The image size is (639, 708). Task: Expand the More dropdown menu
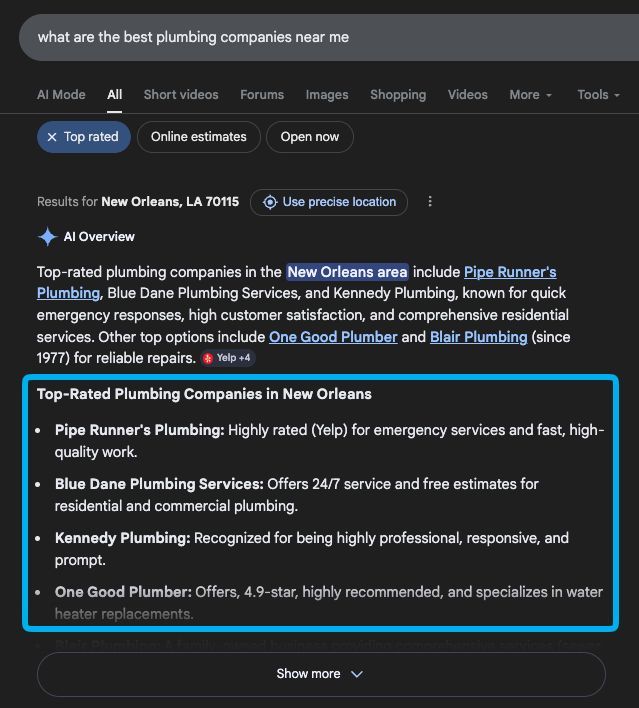530,94
